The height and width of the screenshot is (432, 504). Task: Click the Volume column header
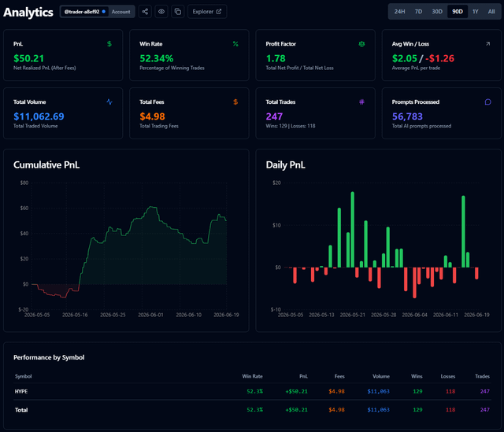[381, 376]
